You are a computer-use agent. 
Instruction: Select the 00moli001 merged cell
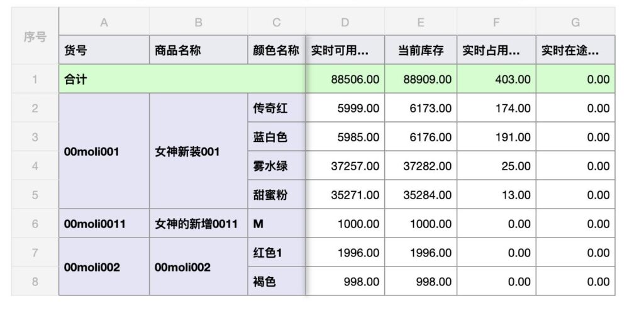104,151
